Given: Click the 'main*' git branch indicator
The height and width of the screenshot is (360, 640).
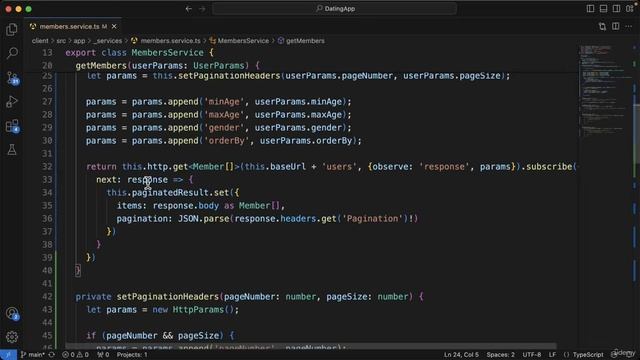Looking at the screenshot, I should click(33, 355).
